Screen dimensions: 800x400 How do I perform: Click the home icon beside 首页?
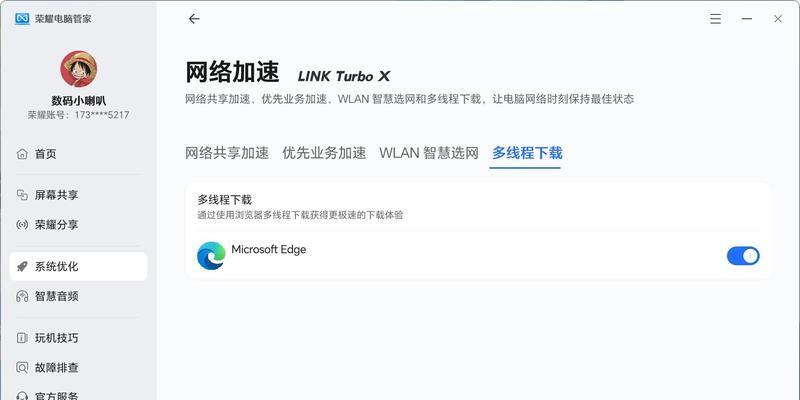point(22,154)
